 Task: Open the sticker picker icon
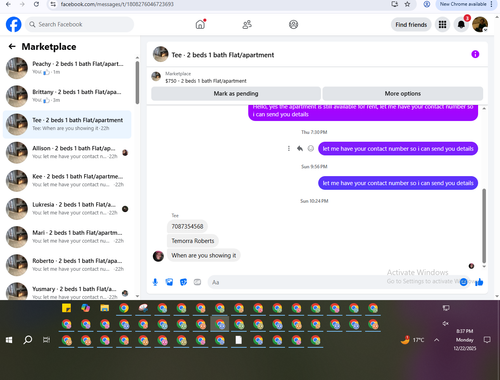click(x=183, y=282)
